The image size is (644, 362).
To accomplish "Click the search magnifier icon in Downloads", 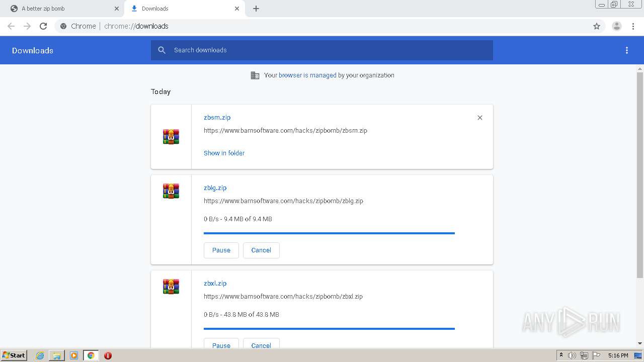I will pos(162,50).
